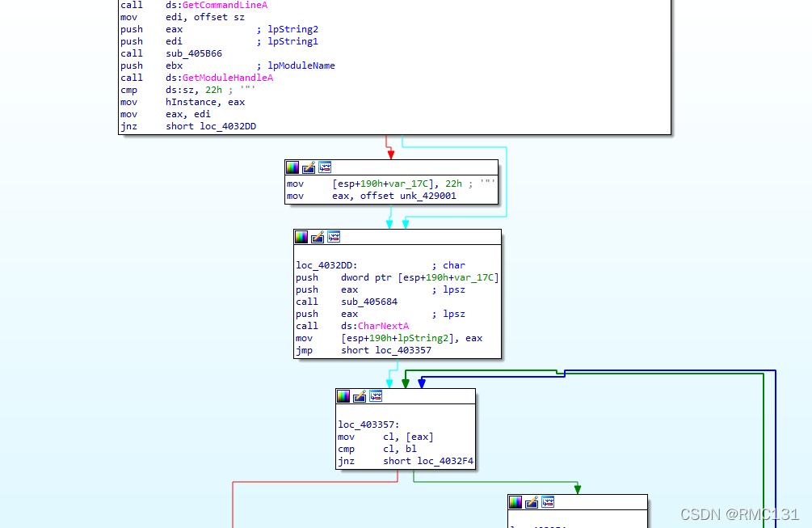Click group-nodes icon on loc_403357 block
The height and width of the screenshot is (528, 812).
click(x=376, y=396)
